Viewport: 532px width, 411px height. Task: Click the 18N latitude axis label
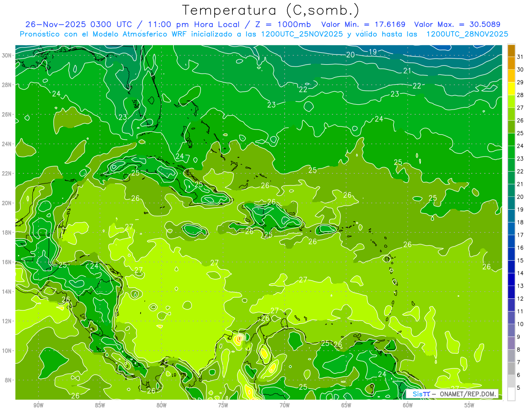[x=7, y=232]
